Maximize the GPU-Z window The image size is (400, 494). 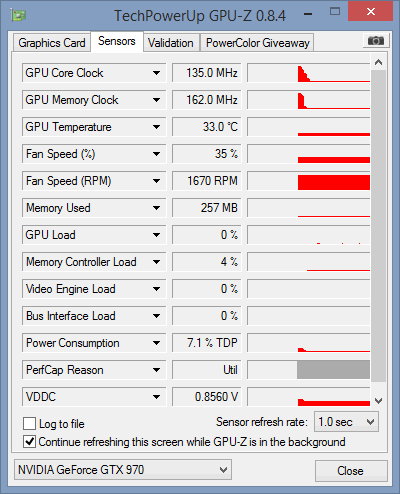click(x=335, y=12)
